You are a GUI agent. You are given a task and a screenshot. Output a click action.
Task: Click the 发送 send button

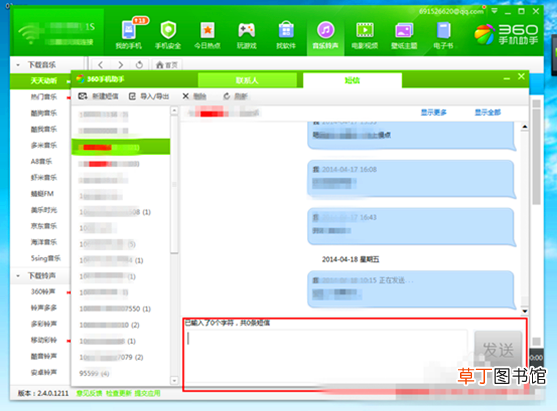point(498,350)
